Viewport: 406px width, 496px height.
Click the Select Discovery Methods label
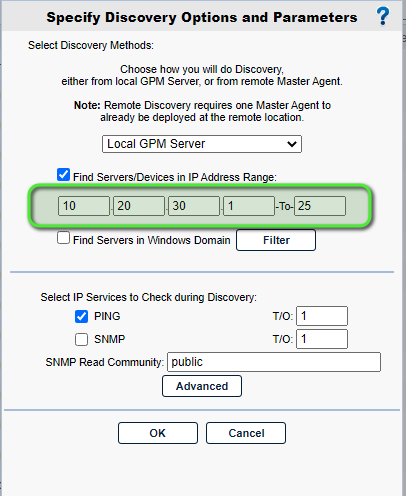pyautogui.click(x=91, y=45)
